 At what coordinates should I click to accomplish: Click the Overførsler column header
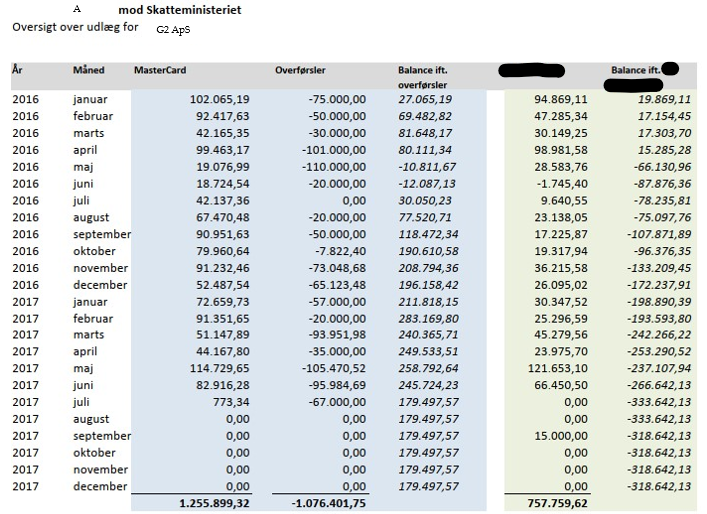pos(300,70)
